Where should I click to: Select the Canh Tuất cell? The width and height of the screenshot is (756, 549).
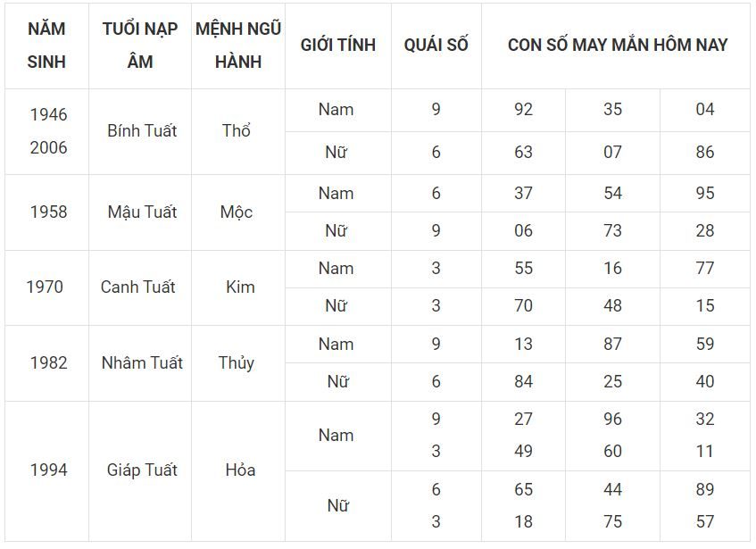(137, 287)
